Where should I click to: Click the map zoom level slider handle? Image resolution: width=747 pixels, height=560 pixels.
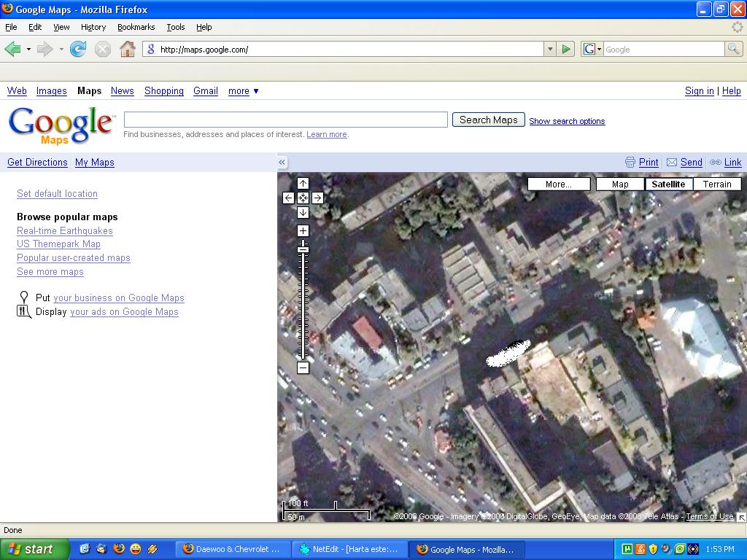click(x=303, y=250)
